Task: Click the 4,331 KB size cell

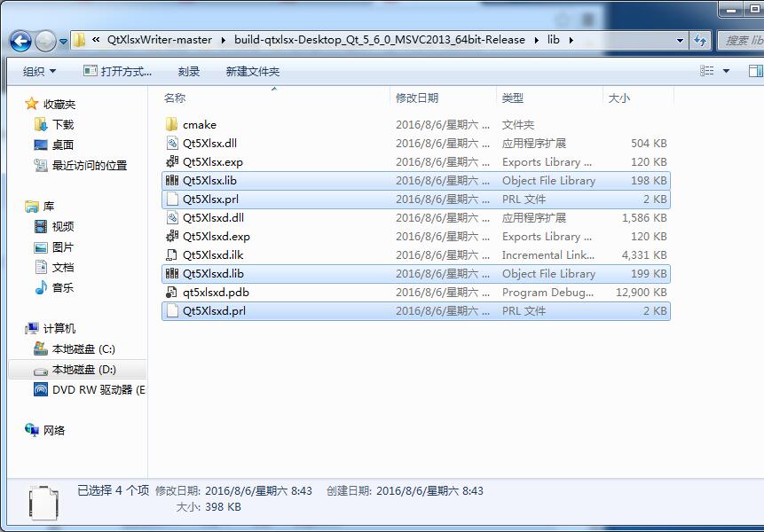Action: click(644, 255)
